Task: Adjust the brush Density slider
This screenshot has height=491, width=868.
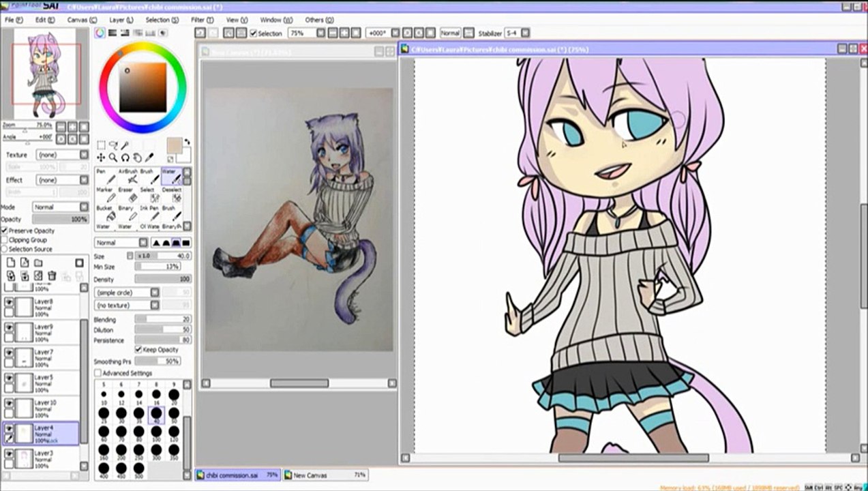Action: [163, 280]
